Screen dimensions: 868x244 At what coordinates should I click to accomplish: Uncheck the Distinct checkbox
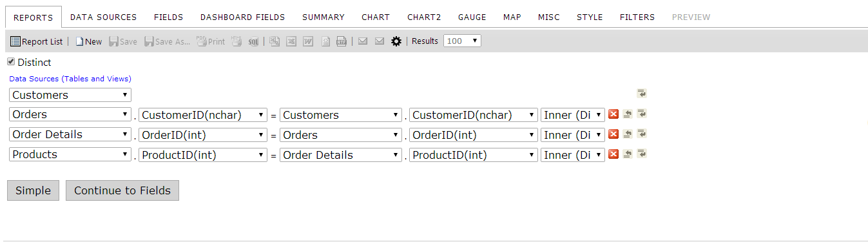[11, 62]
